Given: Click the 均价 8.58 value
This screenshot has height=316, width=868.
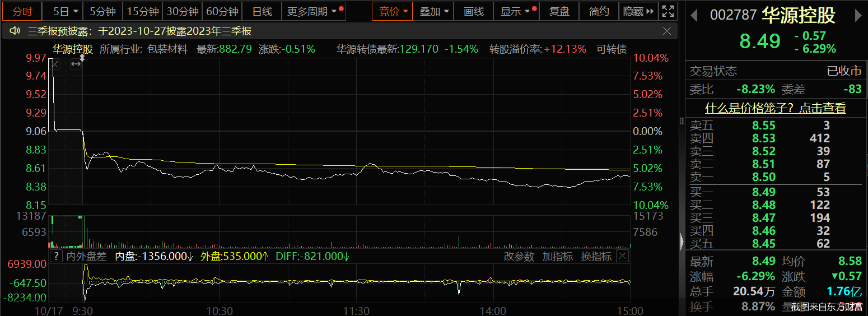Looking at the screenshot, I should (850, 261).
